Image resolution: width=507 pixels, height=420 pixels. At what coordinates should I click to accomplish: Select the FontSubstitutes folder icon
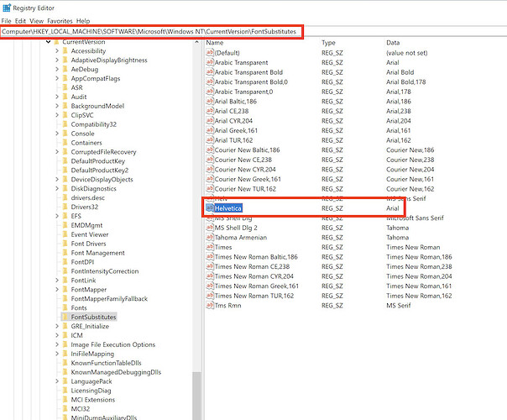[65, 317]
